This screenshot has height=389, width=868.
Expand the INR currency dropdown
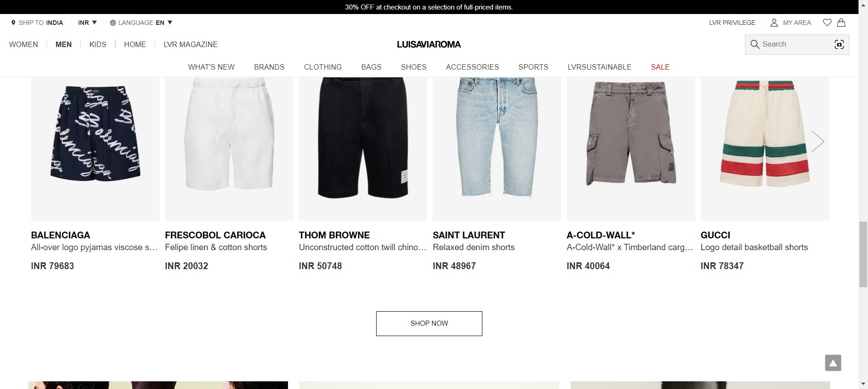(87, 23)
